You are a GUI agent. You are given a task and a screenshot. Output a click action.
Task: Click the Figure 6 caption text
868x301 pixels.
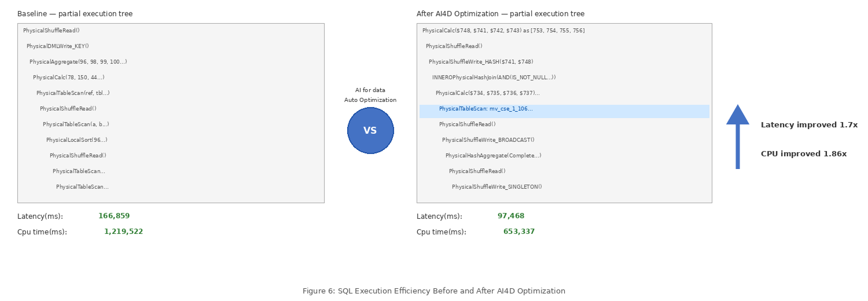434,291
